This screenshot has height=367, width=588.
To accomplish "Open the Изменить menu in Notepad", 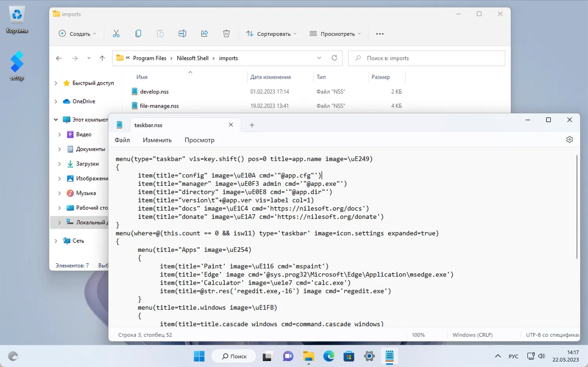I will (x=157, y=140).
